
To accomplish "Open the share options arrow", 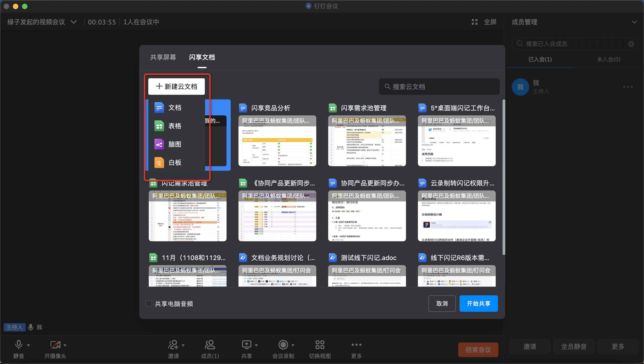I will pos(256,345).
